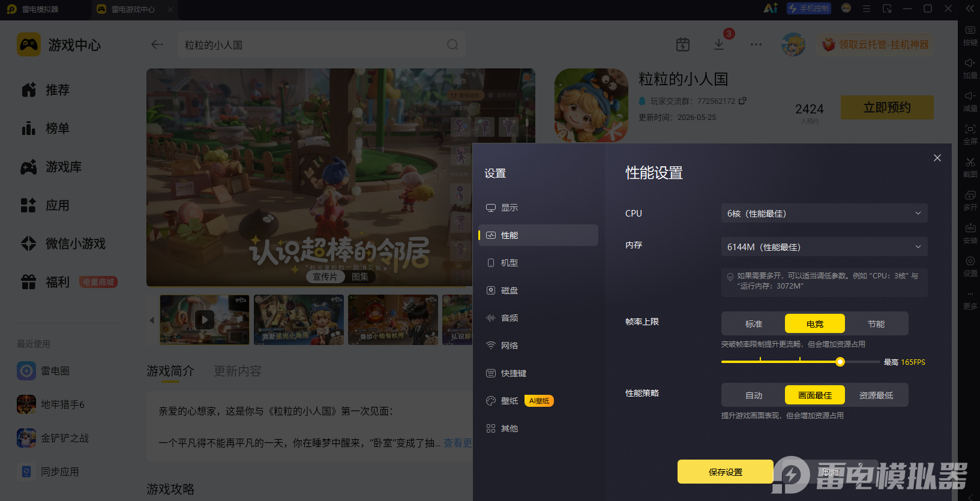The image size is (980, 501).
Task: Go back with the left arrow
Action: point(157,44)
